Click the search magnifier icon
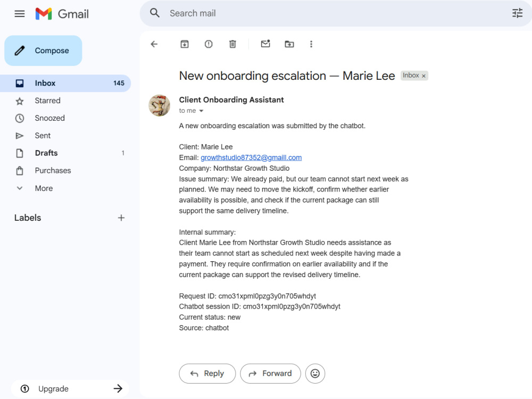Image resolution: width=532 pixels, height=399 pixels. 155,13
